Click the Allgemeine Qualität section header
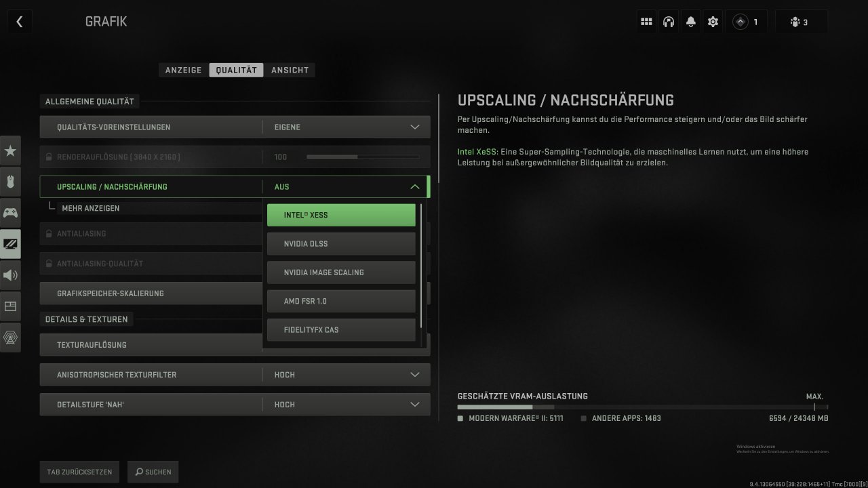Screen dimensions: 868x488 (x=90, y=102)
